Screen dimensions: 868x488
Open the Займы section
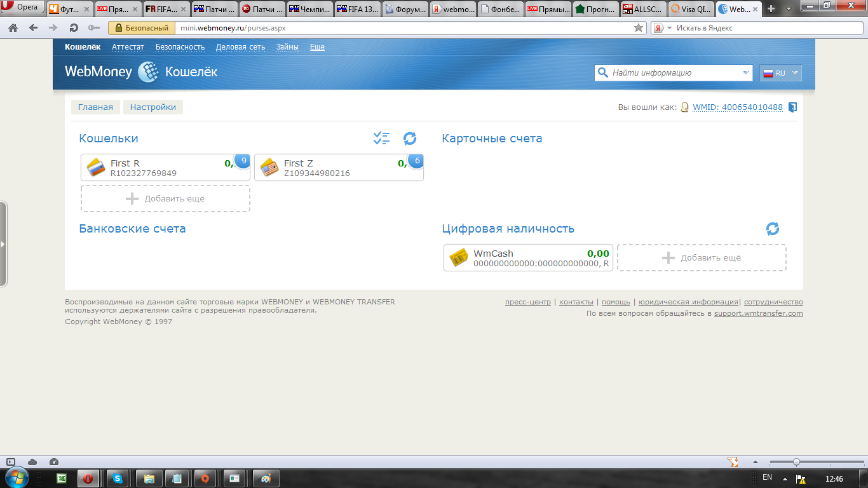click(x=287, y=47)
